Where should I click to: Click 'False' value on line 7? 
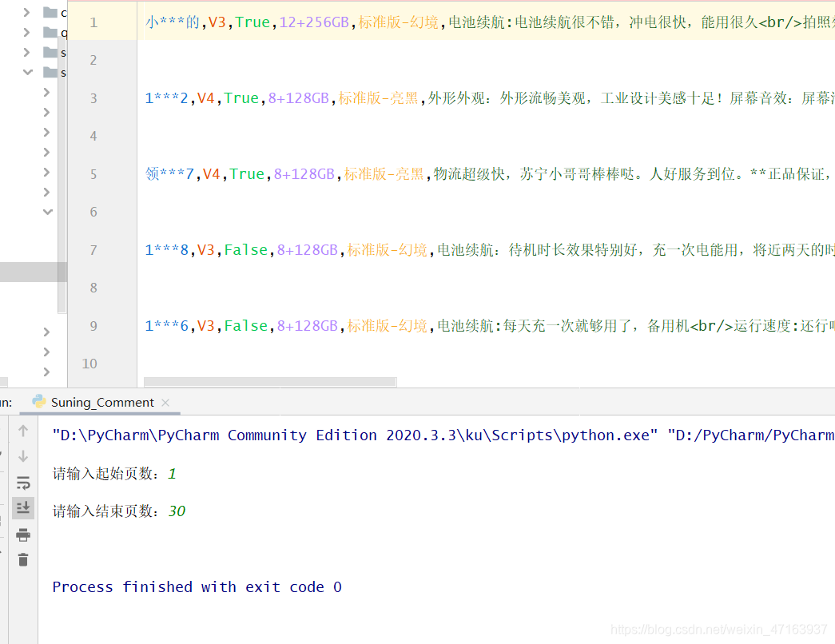click(245, 250)
